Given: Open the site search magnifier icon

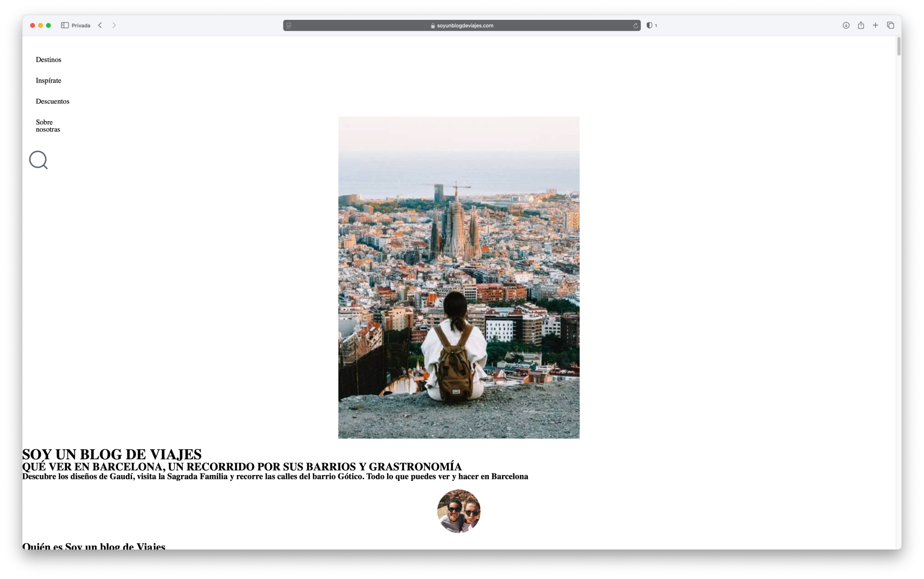Looking at the screenshot, I should (39, 160).
